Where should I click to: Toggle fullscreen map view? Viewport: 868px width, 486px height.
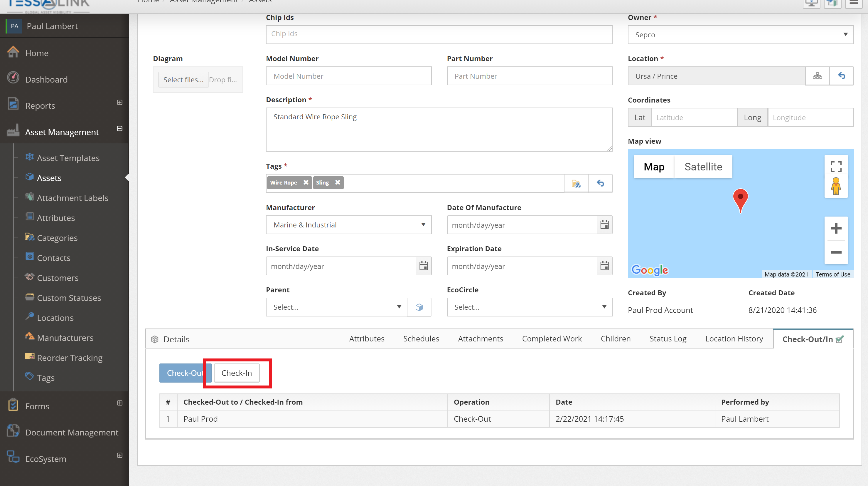tap(836, 166)
